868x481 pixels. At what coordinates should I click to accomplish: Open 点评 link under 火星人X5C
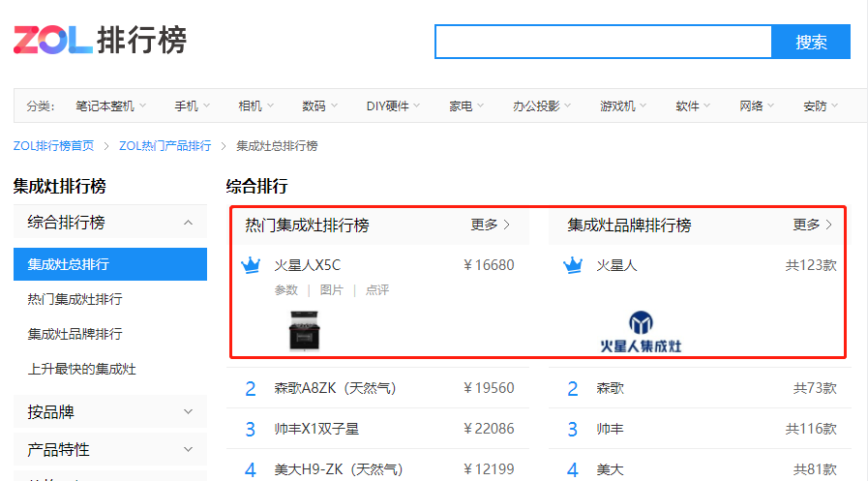pyautogui.click(x=377, y=289)
